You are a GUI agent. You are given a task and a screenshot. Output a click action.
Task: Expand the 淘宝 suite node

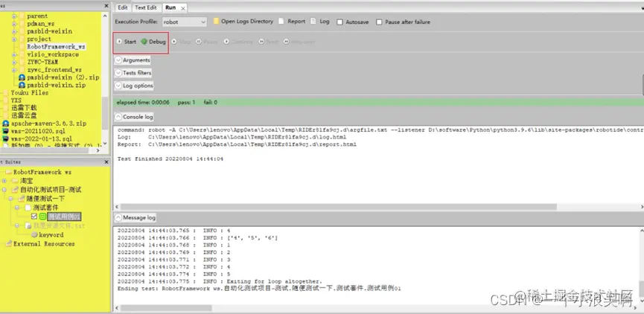tap(4, 181)
